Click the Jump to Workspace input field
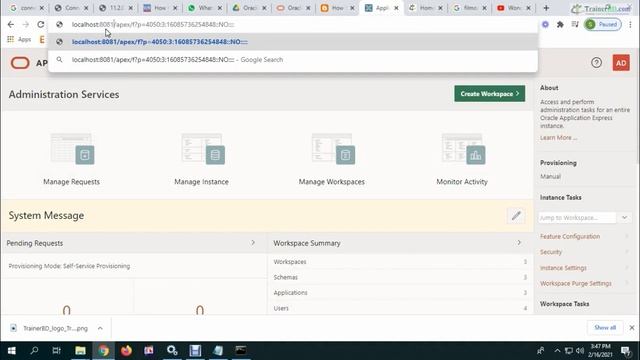 [x=577, y=218]
